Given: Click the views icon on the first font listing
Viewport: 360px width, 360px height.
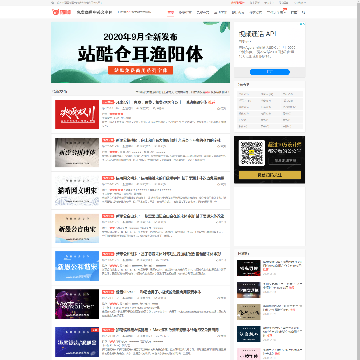Looking at the screenshot, I should click(219, 109).
